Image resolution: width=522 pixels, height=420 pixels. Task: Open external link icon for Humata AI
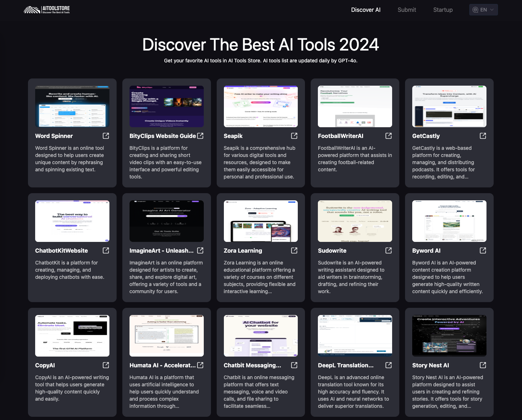click(200, 365)
